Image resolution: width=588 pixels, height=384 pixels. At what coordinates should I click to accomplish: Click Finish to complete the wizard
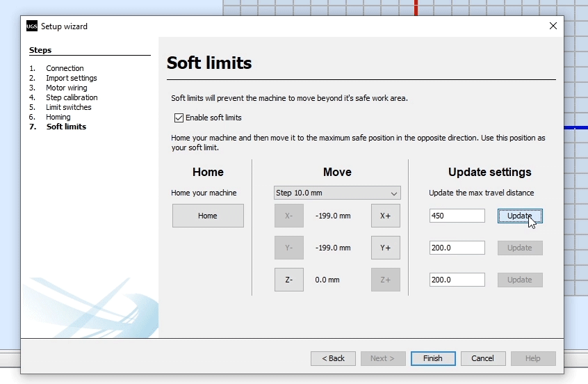pyautogui.click(x=432, y=358)
